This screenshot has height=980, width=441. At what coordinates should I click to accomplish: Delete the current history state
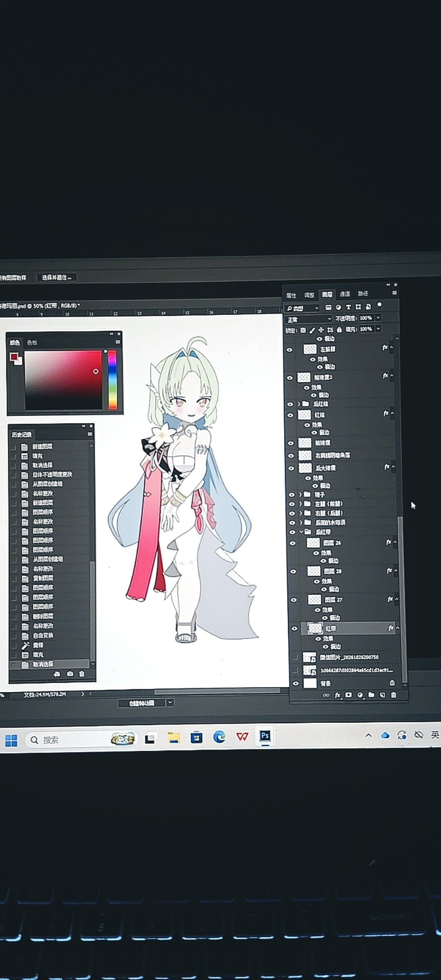(82, 674)
